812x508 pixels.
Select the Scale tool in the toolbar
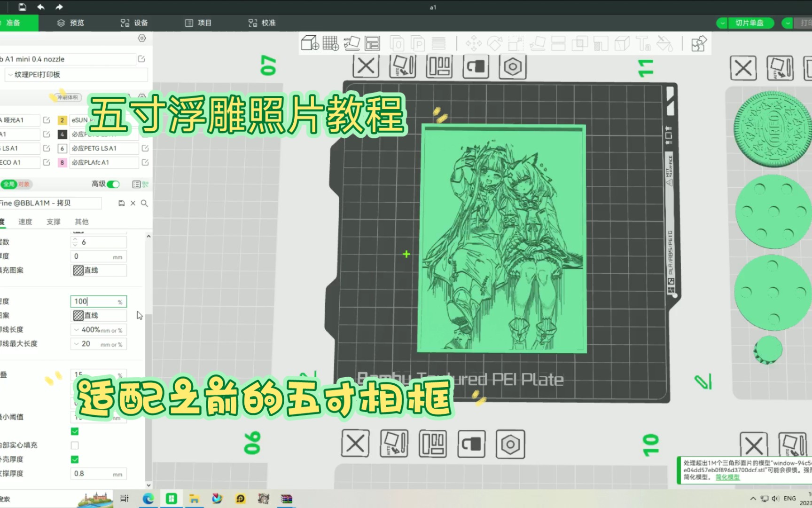pyautogui.click(x=516, y=43)
